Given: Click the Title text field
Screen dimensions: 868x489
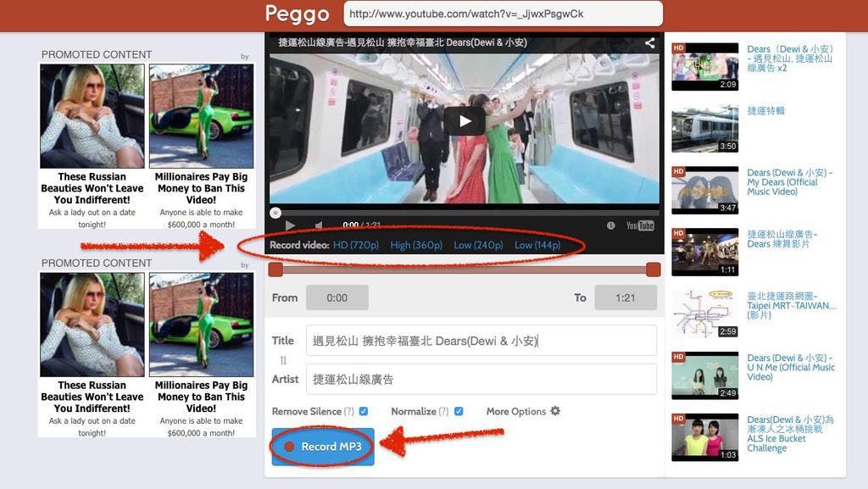Looking at the screenshot, I should pos(481,341).
